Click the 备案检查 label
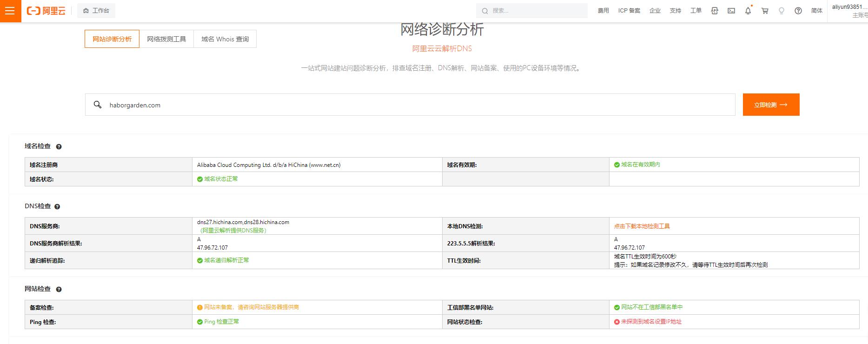Viewport: 868px width, 344px height. tap(42, 307)
